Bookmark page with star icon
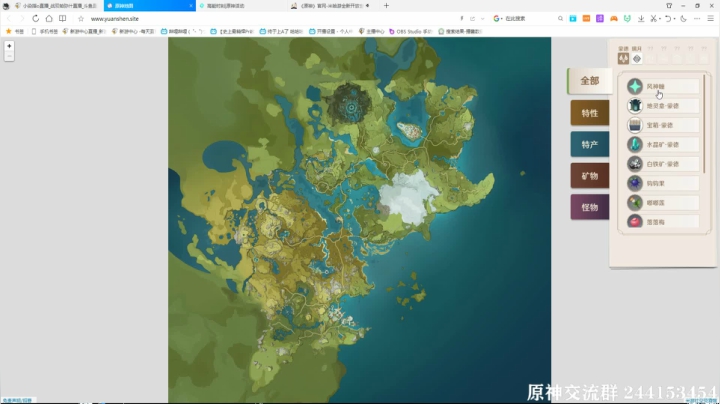 [x=81, y=19]
